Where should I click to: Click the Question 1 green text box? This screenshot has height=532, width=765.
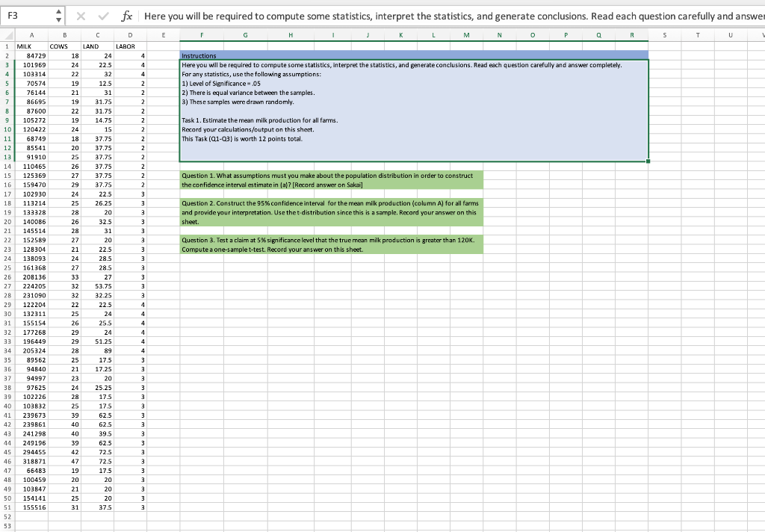click(331, 180)
